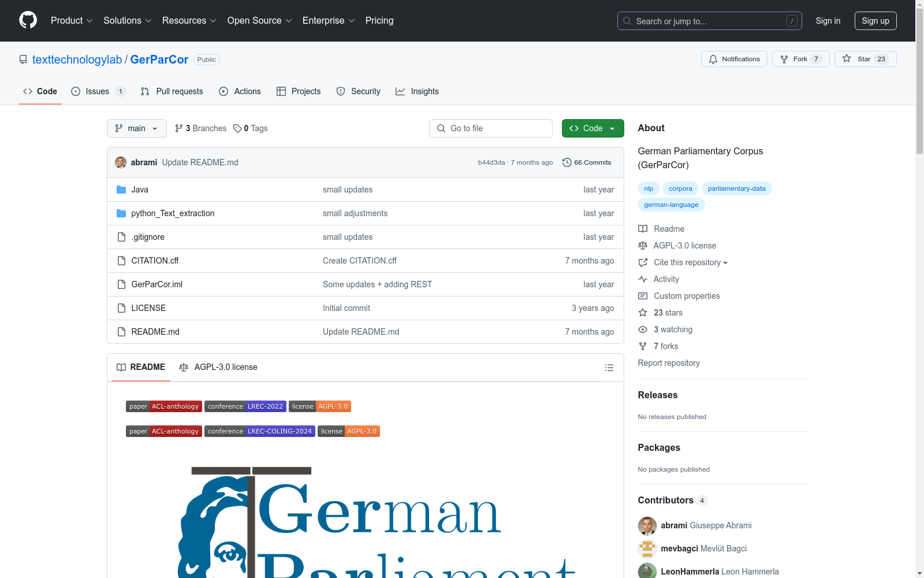
Task: Click the forks icon in About sidebar
Action: (x=643, y=346)
